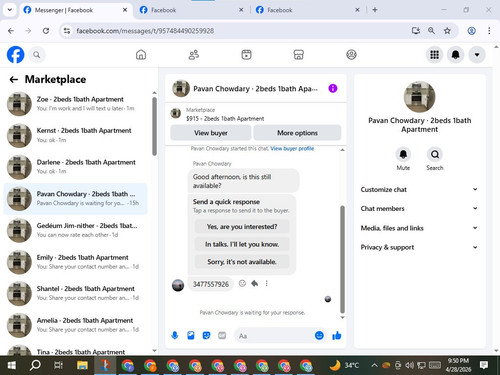Expand Media, files and links section

click(x=419, y=228)
